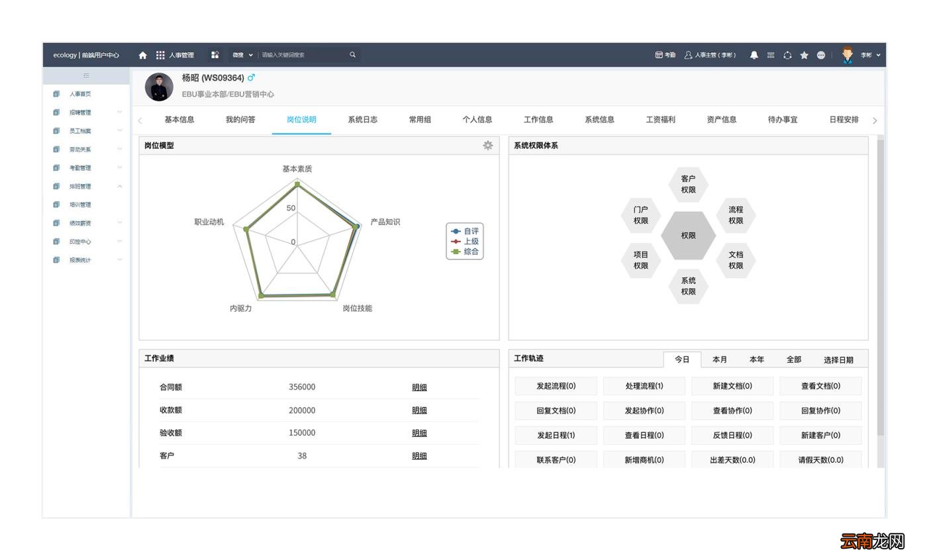The width and height of the screenshot is (929, 560).
Task: Open 培训管理 in the sidebar
Action: [x=80, y=205]
